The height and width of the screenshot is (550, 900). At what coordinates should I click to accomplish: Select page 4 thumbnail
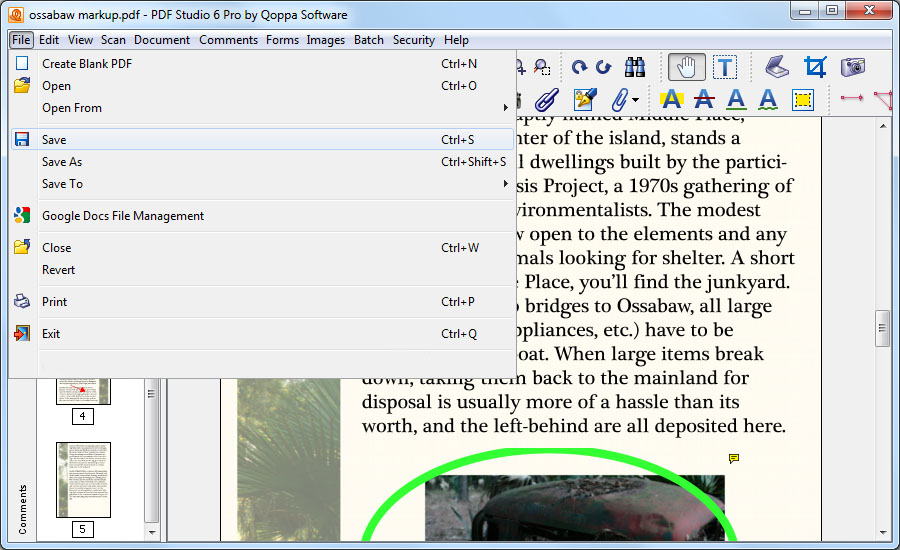point(83,391)
